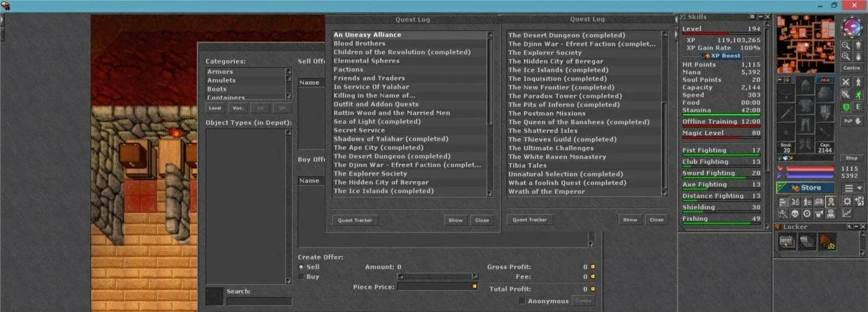Collapse the equipment panel with minus button
The width and height of the screenshot is (868, 312).
[x=779, y=79]
